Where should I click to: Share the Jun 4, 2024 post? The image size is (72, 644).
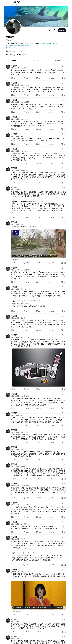coord(65,129)
